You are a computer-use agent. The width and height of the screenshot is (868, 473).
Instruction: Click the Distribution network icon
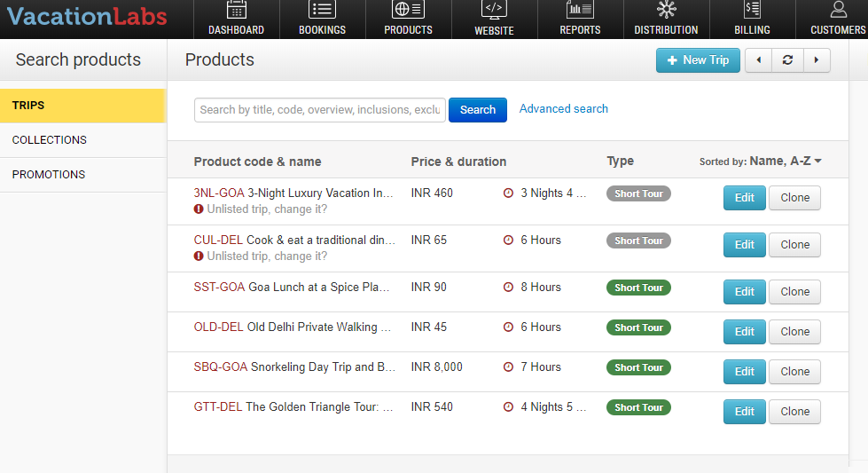(666, 10)
